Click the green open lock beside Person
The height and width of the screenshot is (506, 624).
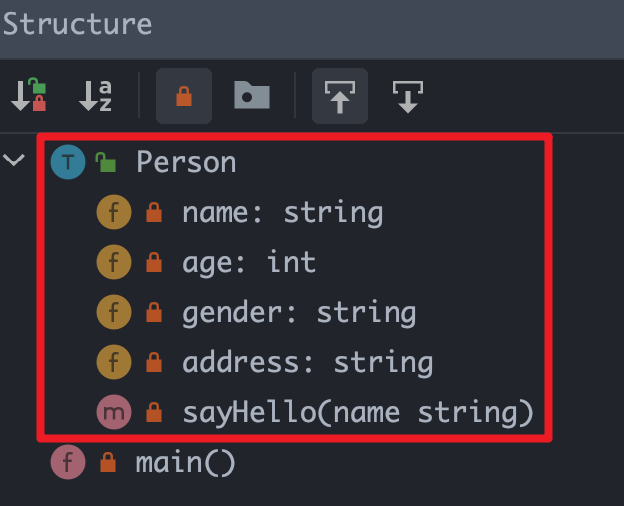[106, 162]
